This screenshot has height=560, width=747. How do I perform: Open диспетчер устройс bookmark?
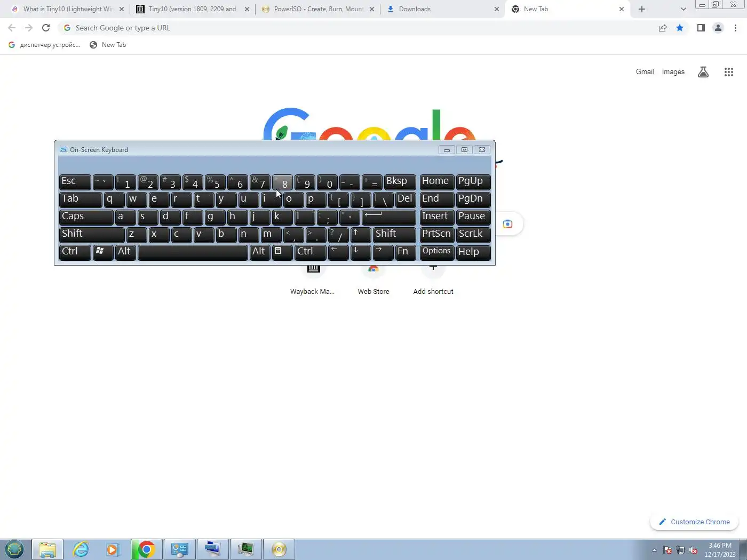coord(44,45)
